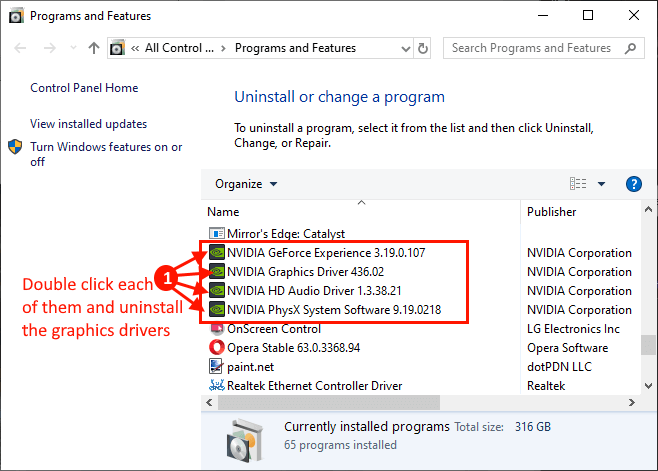
Task: Select NVIDIA HD Audio Driver 1.3.38.21
Action: [x=314, y=290]
